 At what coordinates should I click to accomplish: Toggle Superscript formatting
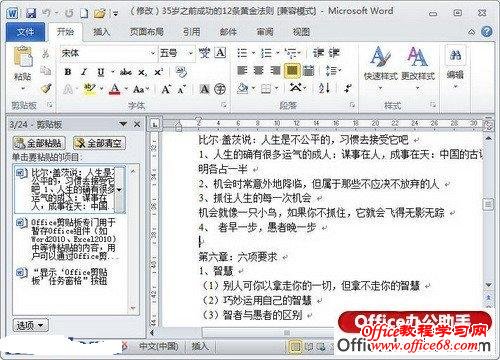tap(159, 72)
